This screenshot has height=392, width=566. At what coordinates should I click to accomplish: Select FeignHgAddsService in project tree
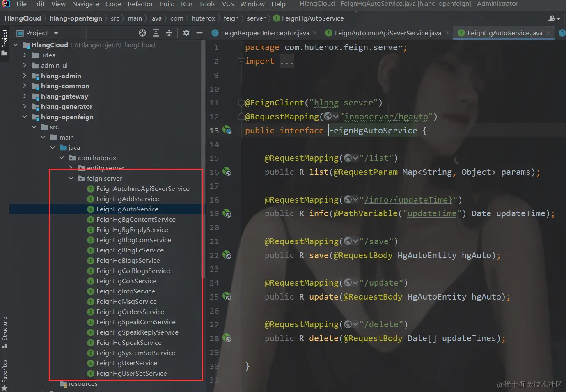point(128,199)
